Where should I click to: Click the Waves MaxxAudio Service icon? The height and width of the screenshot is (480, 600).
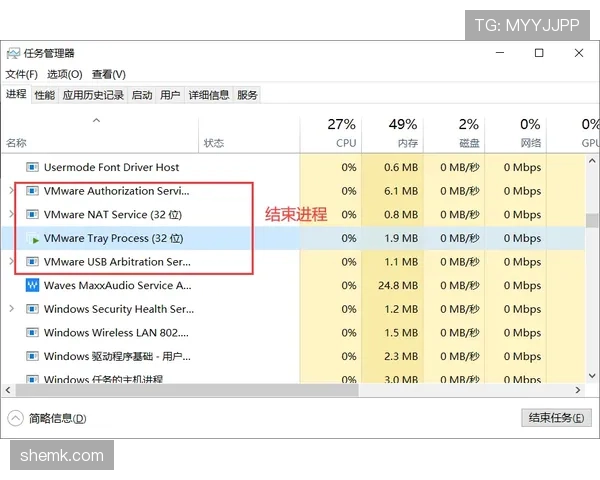pos(32,285)
